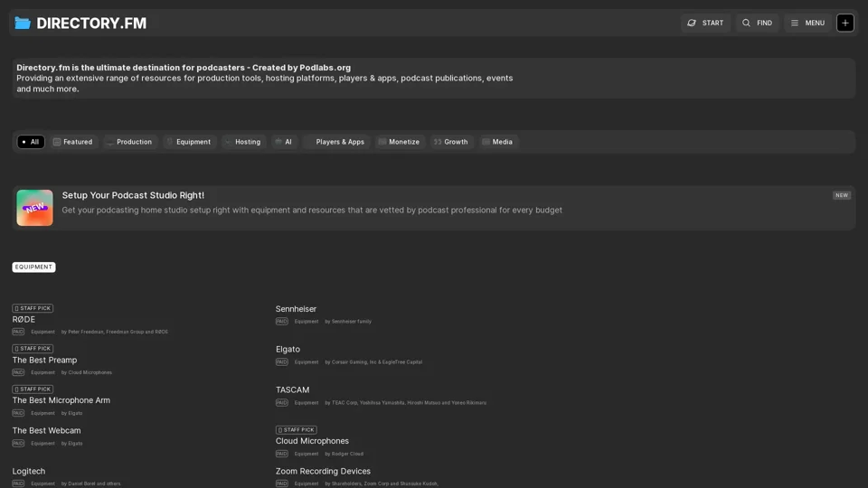Open The Best Webcam listing
Viewport: 868px width, 488px height.
pos(46,430)
